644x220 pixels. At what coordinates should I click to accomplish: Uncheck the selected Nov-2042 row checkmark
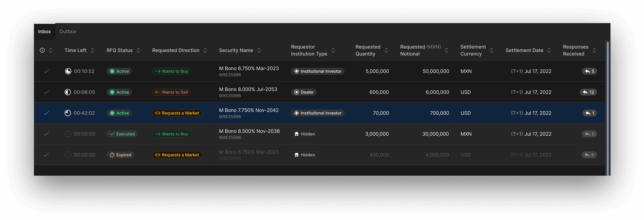coord(46,113)
